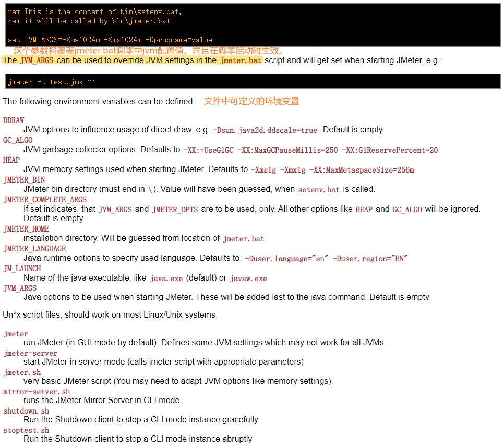Viewport: 504px width, 448px height.
Task: Click 'rem This is the content' comment line
Action: 94,12
